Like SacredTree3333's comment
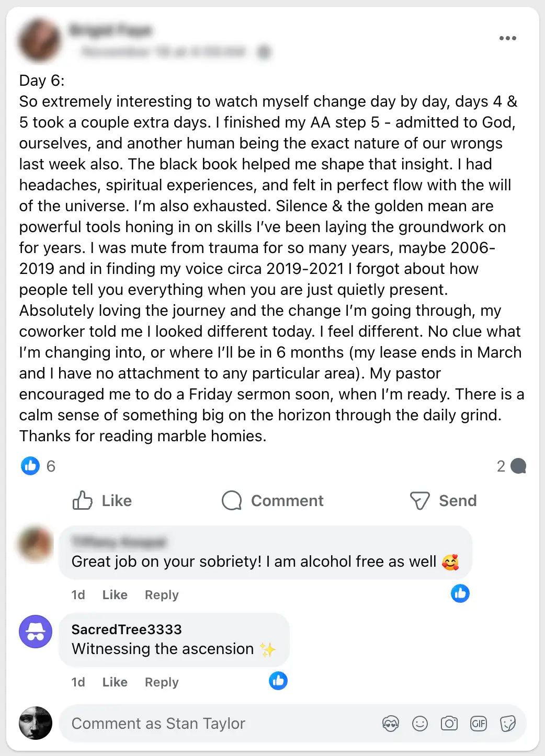This screenshot has height=756, width=545. [115, 682]
